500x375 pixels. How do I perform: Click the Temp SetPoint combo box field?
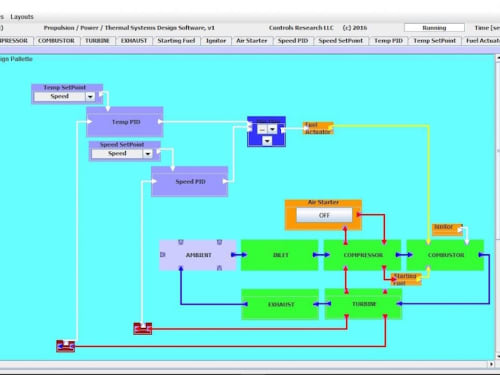pos(64,97)
